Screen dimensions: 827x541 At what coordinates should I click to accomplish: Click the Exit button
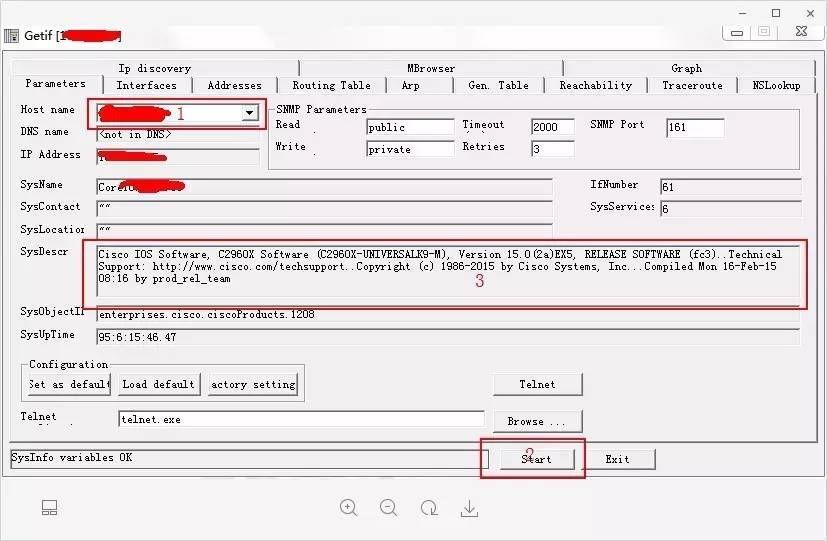(617, 459)
